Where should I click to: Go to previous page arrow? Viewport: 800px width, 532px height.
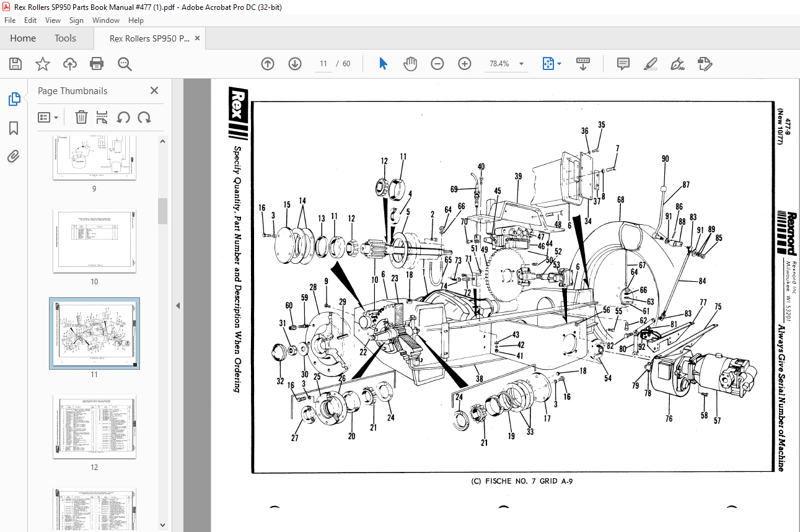tap(268, 64)
